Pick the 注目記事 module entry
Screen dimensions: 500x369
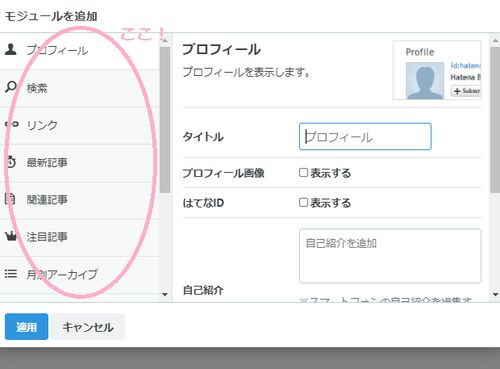pos(79,238)
